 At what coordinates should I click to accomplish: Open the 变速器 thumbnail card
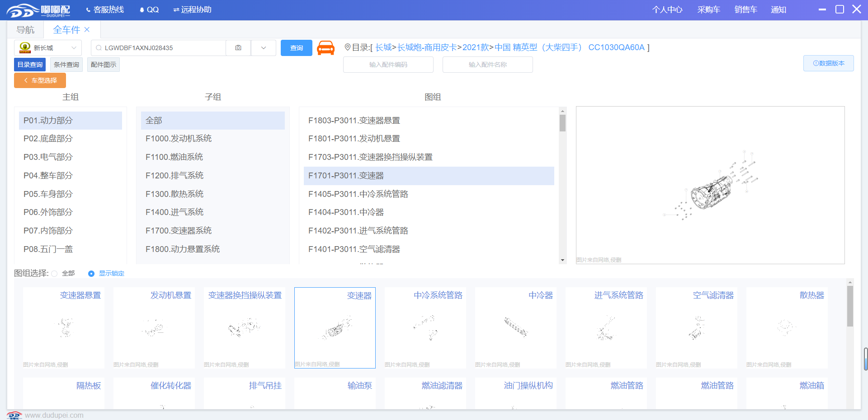click(335, 328)
